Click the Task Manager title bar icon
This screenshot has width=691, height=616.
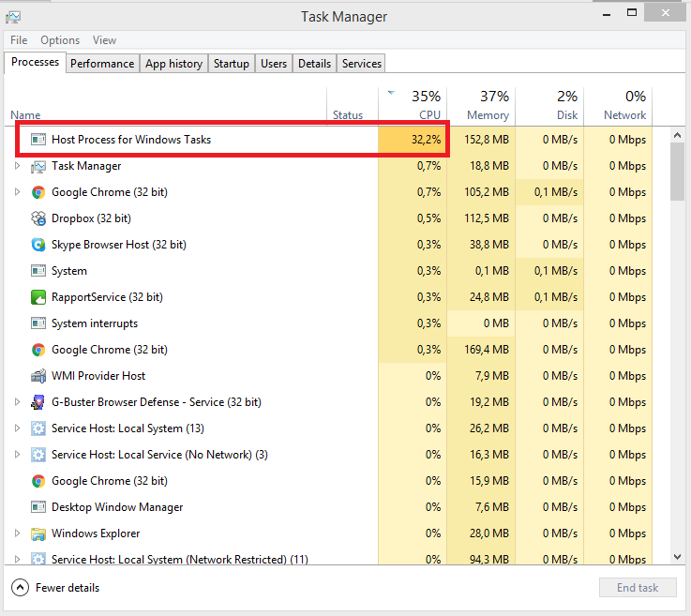click(13, 17)
